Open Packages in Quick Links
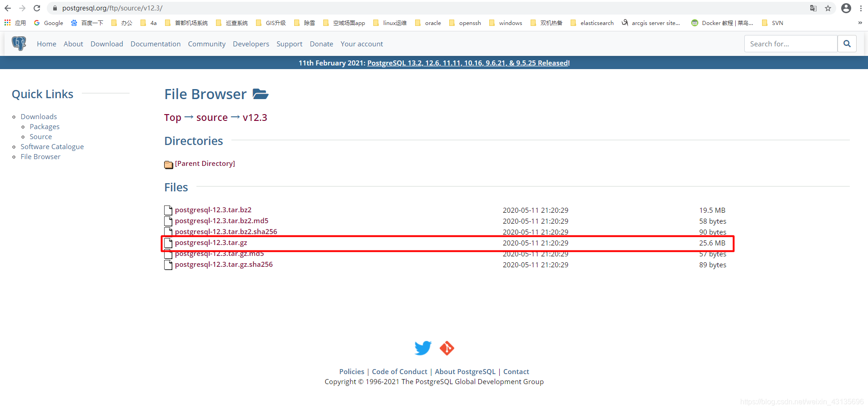Screen dimensions: 868x410 45,127
